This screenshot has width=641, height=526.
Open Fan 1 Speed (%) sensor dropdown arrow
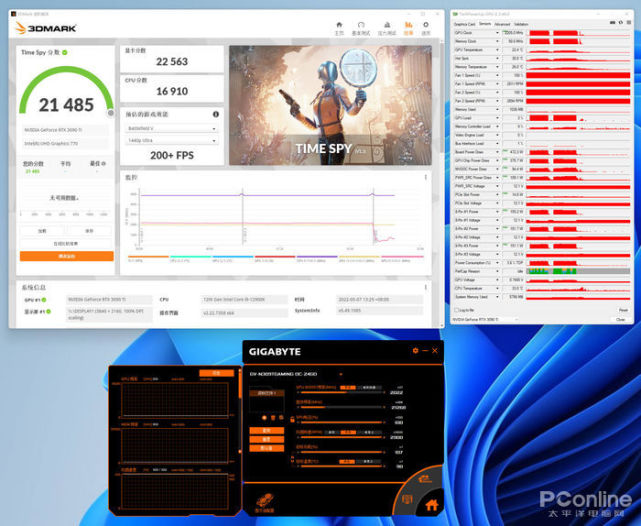[x=497, y=76]
